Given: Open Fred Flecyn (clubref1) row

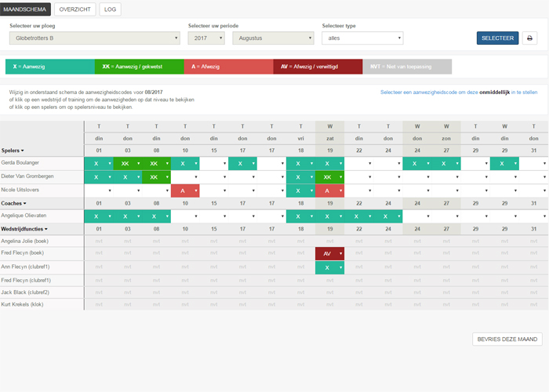Looking at the screenshot, I should coord(26,281).
